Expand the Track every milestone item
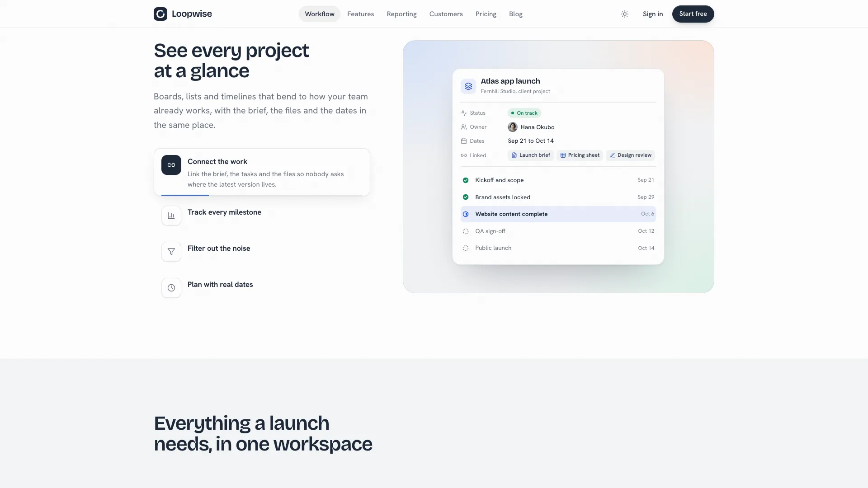Image resolution: width=868 pixels, height=488 pixels. click(x=262, y=216)
